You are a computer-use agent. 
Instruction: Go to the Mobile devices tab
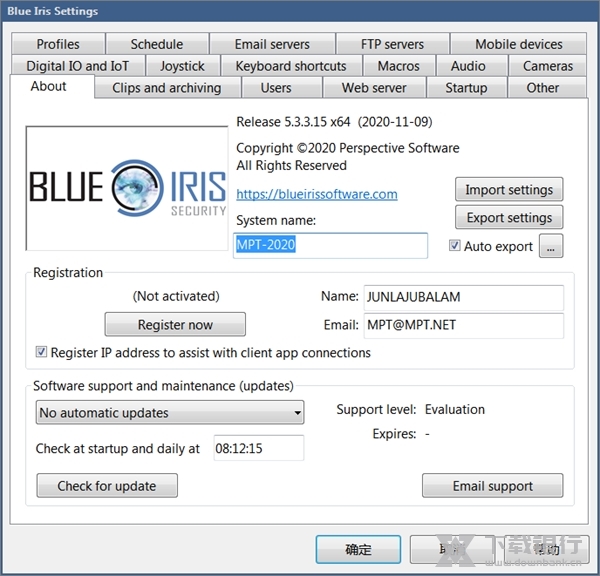tap(518, 44)
